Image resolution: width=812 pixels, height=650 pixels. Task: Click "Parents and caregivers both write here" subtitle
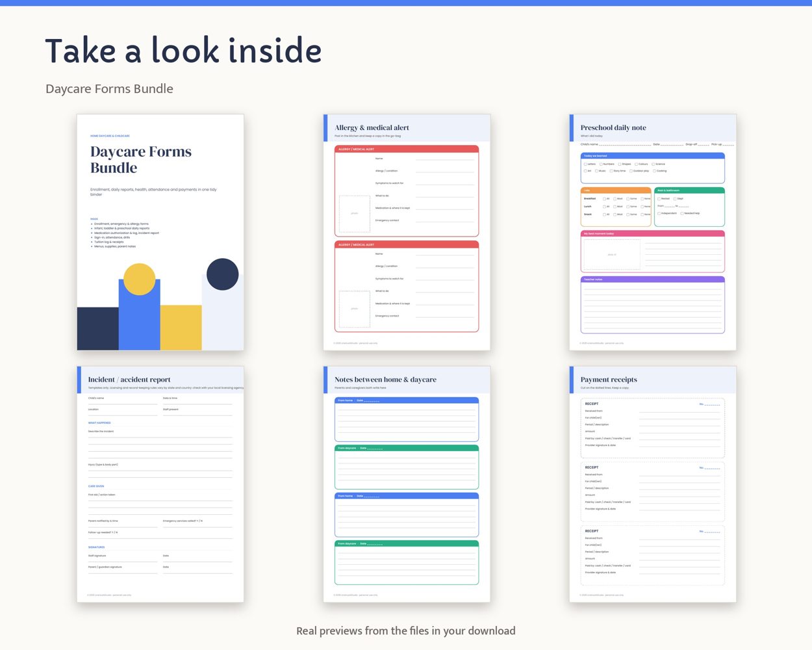pos(361,388)
